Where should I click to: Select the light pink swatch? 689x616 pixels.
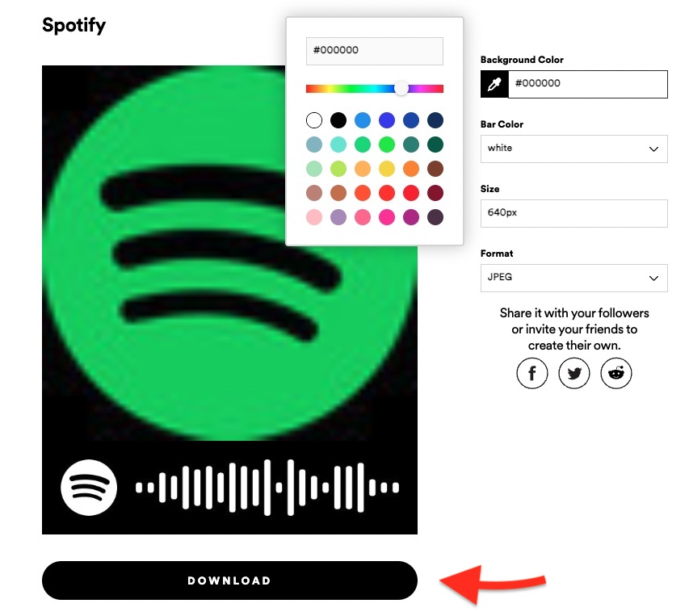tap(314, 217)
